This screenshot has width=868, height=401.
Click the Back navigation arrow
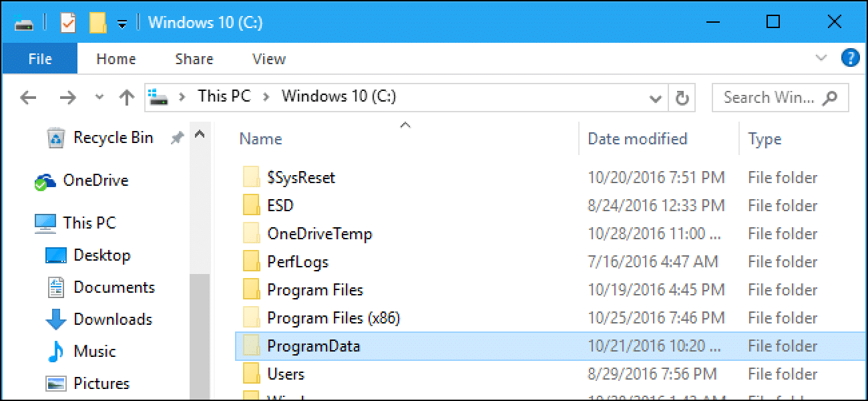[x=28, y=98]
